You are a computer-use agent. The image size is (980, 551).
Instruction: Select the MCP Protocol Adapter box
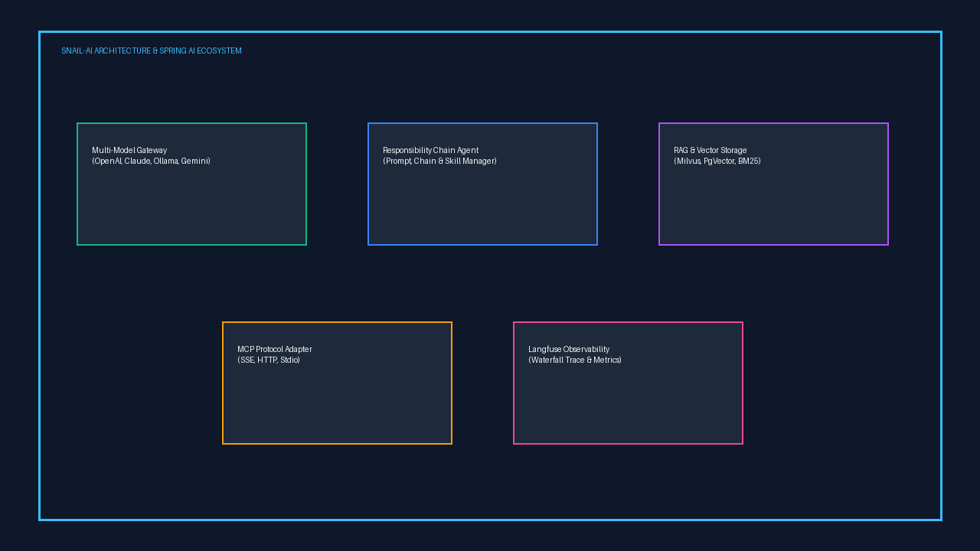[337, 383]
